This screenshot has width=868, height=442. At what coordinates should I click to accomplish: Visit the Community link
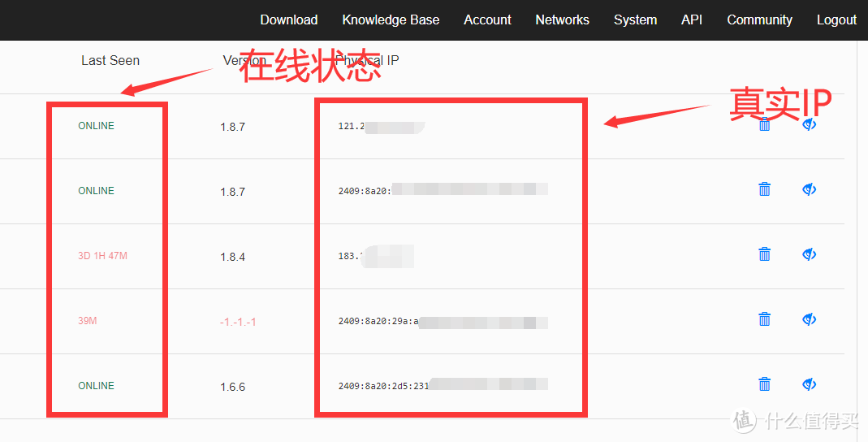click(x=759, y=20)
